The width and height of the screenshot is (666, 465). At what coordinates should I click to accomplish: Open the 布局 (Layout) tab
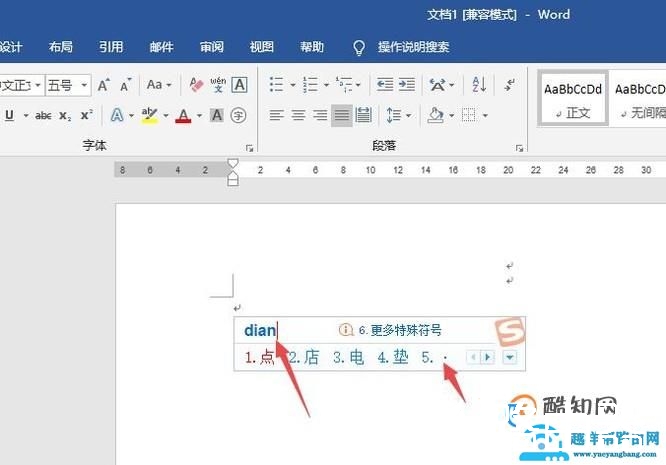(60, 47)
